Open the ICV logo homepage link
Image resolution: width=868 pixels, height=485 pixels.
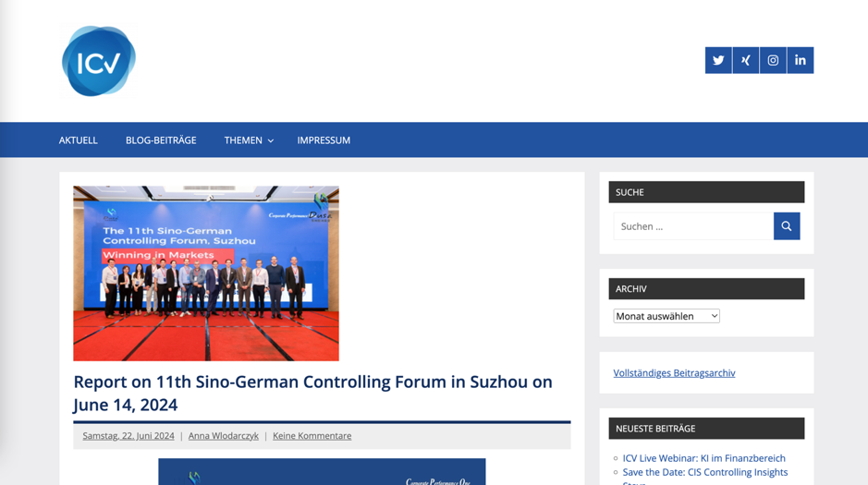[99, 61]
